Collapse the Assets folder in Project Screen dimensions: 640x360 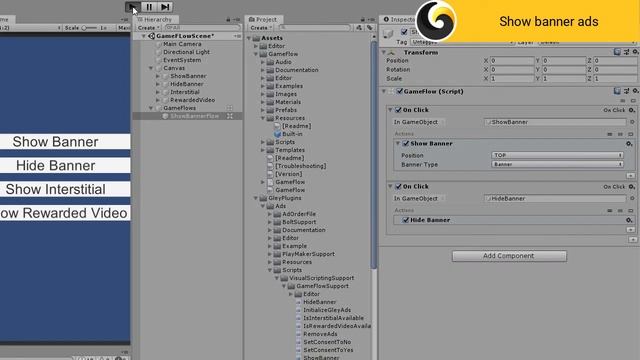[x=249, y=38]
